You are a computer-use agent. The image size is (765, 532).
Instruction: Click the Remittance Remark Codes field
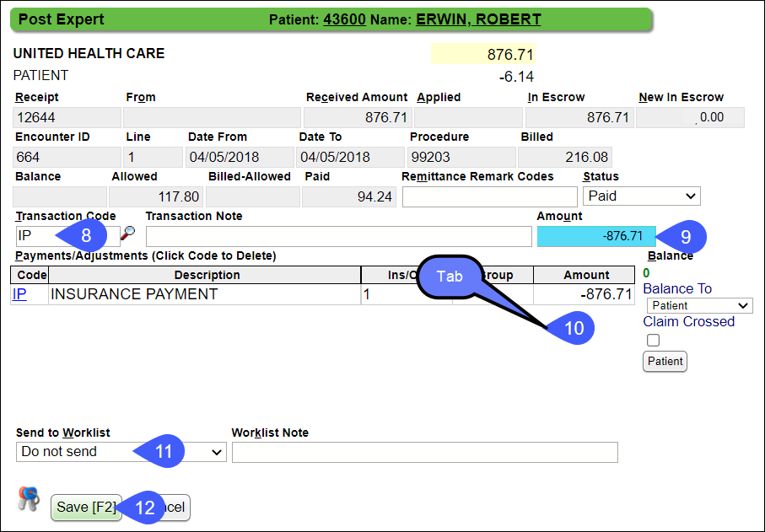(x=489, y=196)
